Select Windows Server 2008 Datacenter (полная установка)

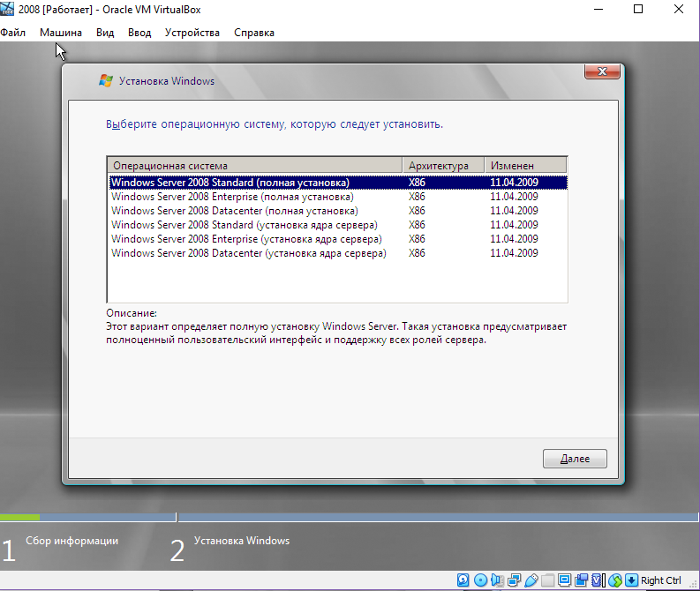pyautogui.click(x=338, y=211)
